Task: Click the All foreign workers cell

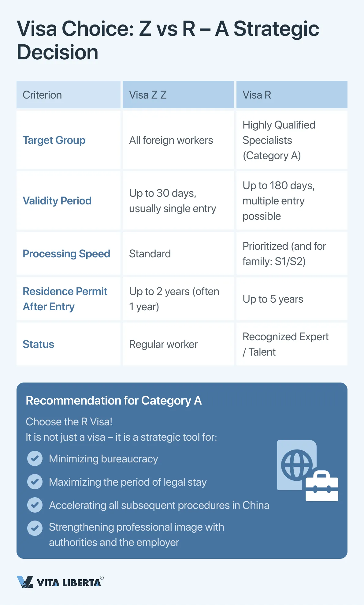Action: 171,140
